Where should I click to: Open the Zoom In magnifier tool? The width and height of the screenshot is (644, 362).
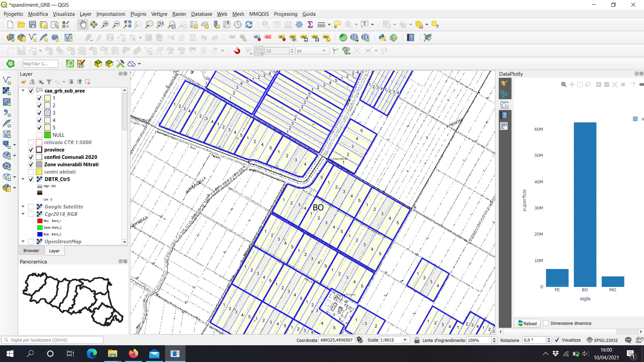(x=105, y=24)
